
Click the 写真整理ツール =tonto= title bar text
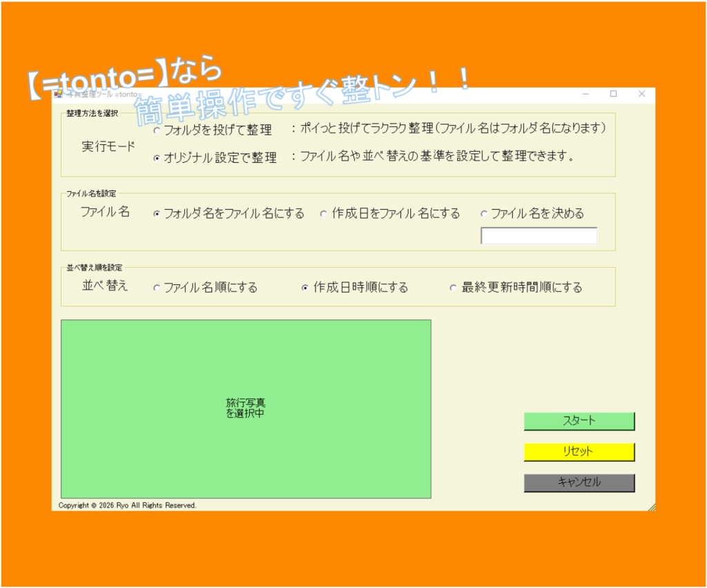pyautogui.click(x=104, y=94)
